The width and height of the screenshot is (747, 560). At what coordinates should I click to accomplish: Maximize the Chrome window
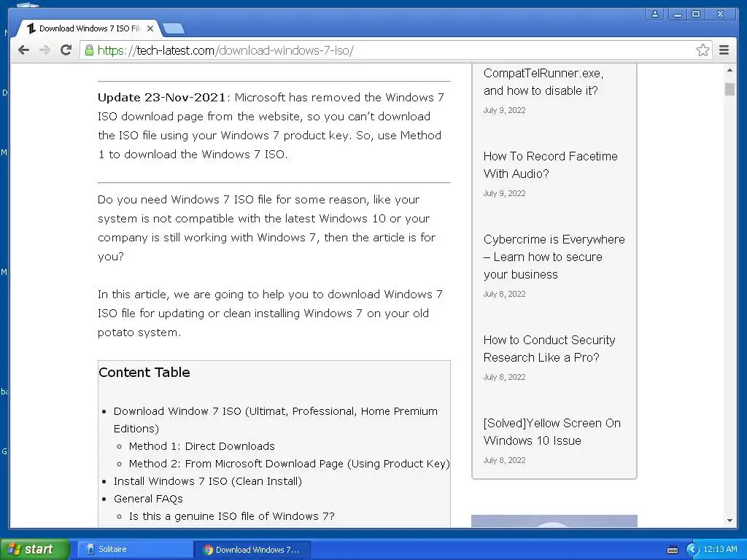pyautogui.click(x=696, y=15)
